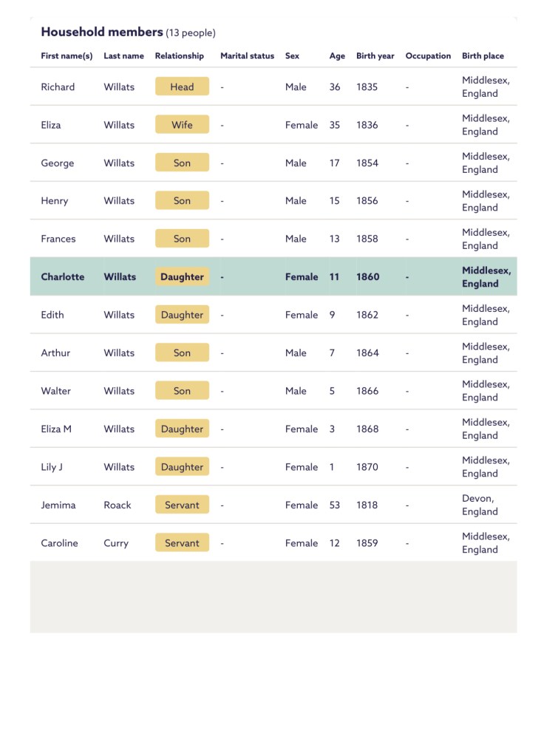Click the last name Curry

tap(116, 543)
